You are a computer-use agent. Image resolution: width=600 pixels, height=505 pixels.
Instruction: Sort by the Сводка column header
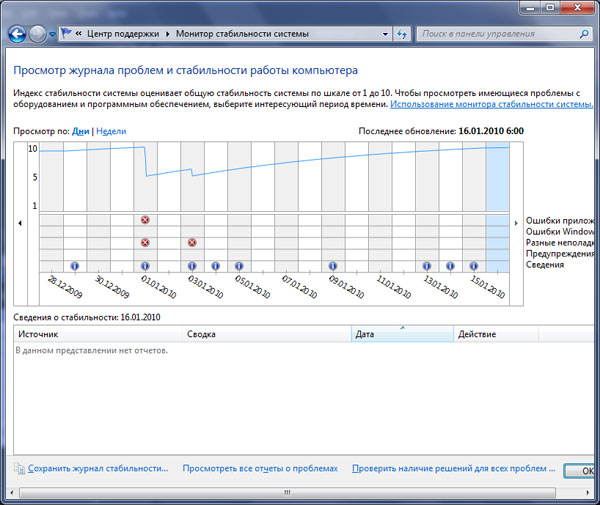point(267,334)
